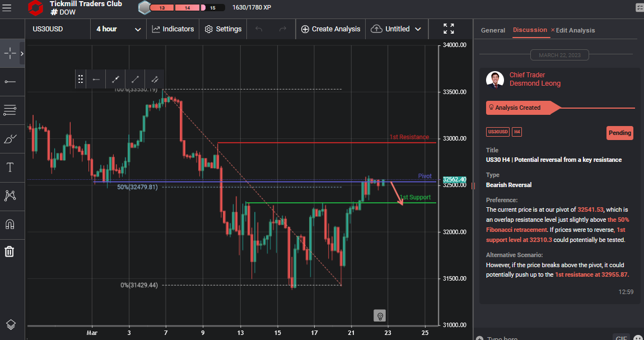
Task: Click the analysis title text
Action: click(x=554, y=160)
